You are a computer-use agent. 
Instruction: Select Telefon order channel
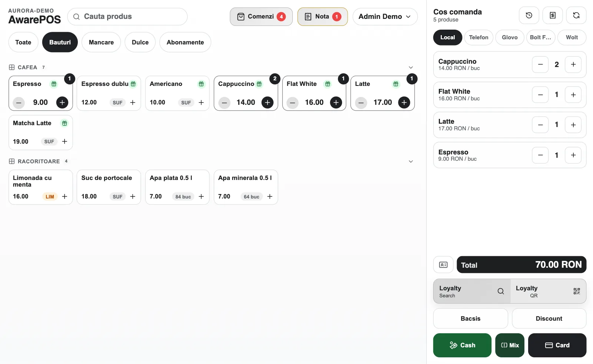pos(479,37)
